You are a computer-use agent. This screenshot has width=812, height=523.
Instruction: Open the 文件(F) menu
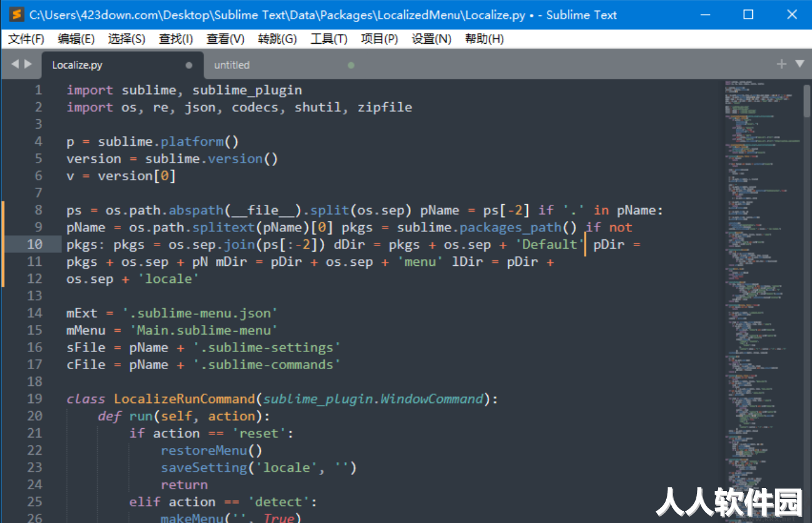(x=26, y=39)
